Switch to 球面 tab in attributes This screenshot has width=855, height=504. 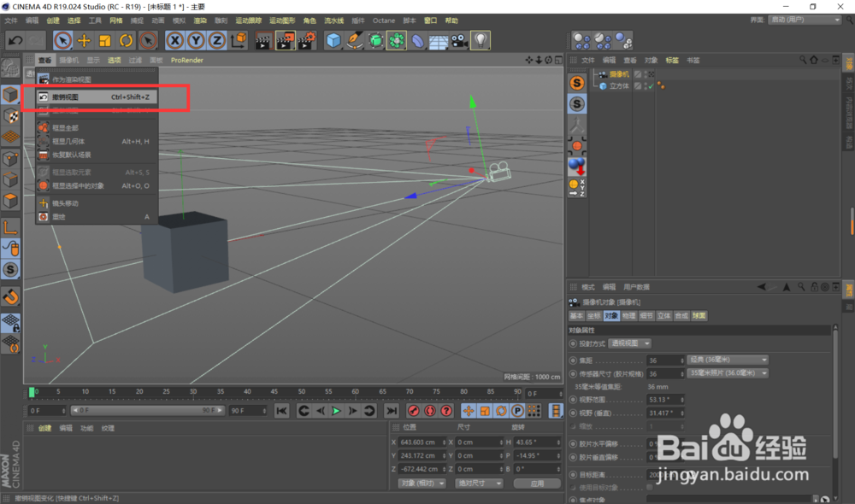point(699,316)
